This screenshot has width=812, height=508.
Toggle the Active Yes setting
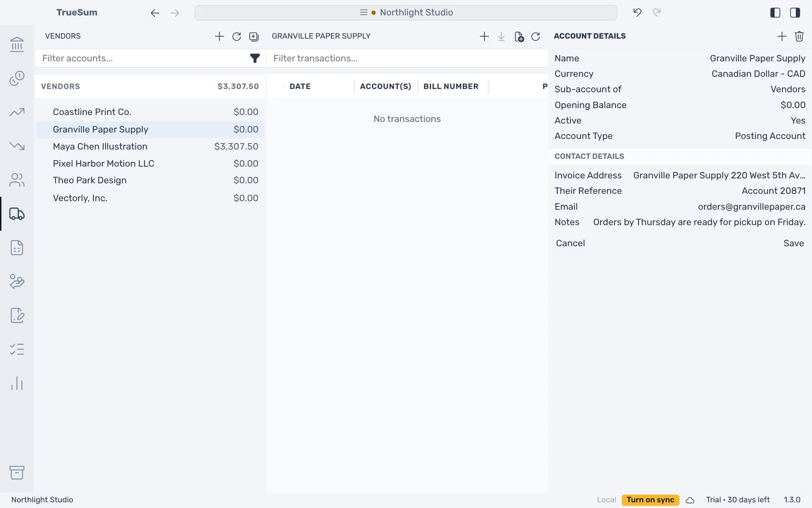pyautogui.click(x=798, y=120)
